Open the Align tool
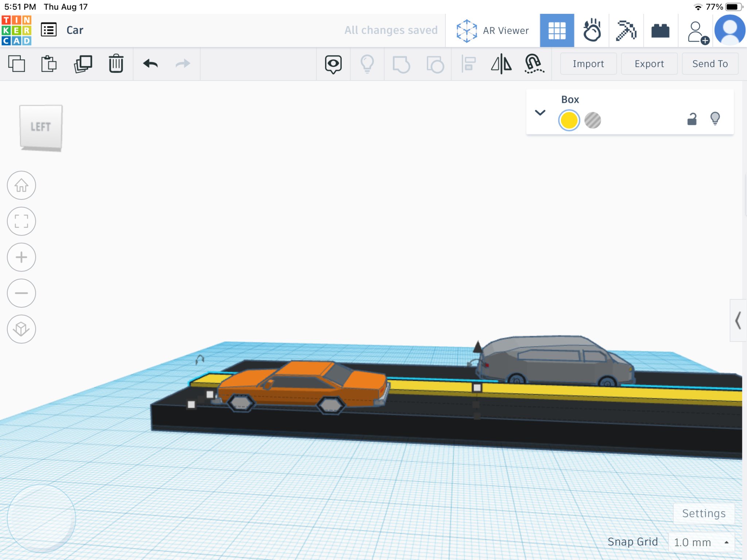This screenshot has height=560, width=747. pyautogui.click(x=468, y=63)
